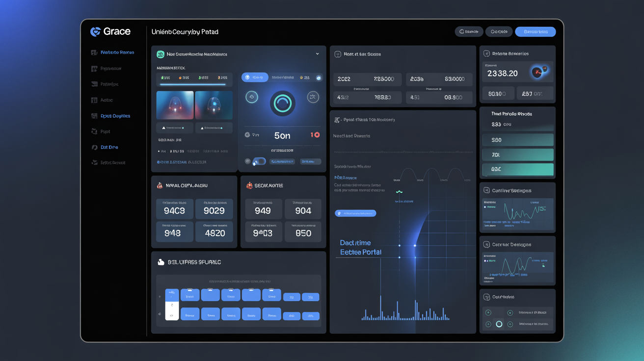The height and width of the screenshot is (361, 644).
Task: Click the Grace logo icon in the sidebar
Action: click(94, 31)
